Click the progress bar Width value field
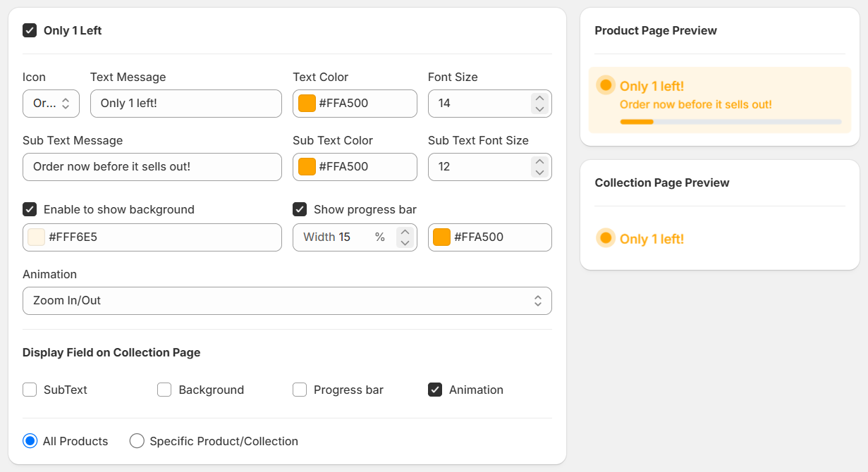The image size is (868, 472). (x=353, y=237)
